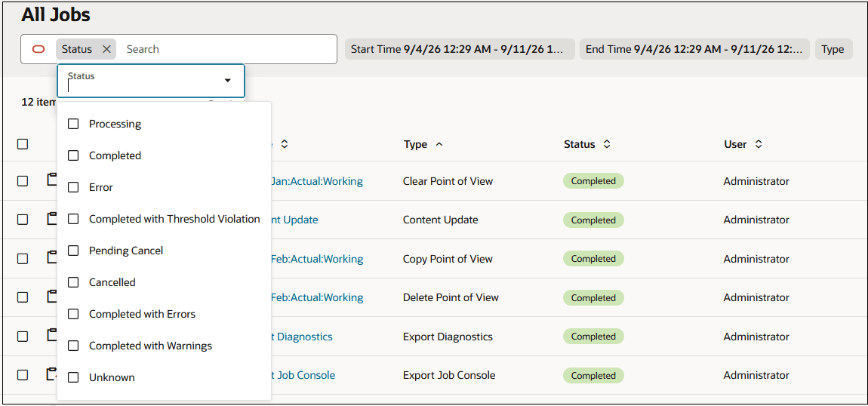Click the 'Delete Point of View' type cell
This screenshot has width=868, height=406.
[x=451, y=297]
